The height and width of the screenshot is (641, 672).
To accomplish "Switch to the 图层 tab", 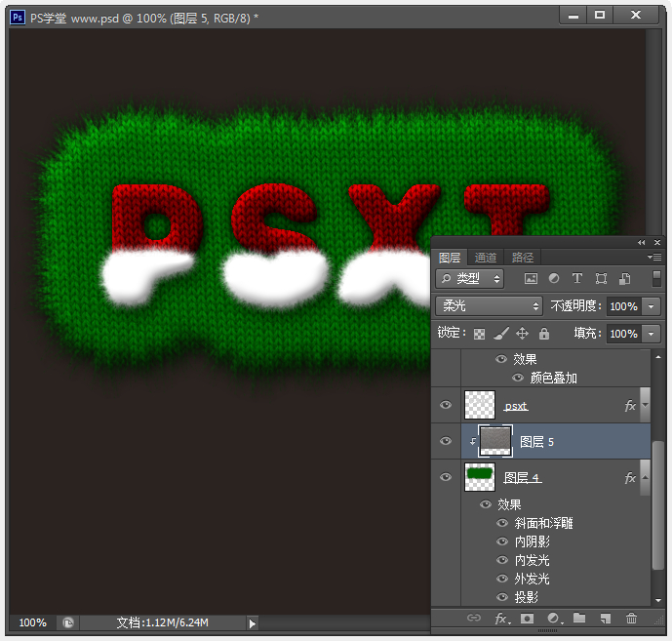I will (450, 258).
